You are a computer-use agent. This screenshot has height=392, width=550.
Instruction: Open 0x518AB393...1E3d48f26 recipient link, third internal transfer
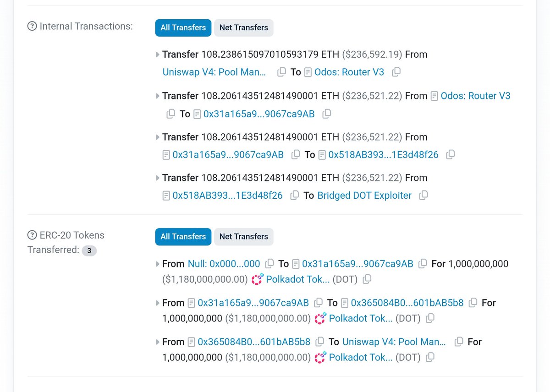tap(384, 155)
